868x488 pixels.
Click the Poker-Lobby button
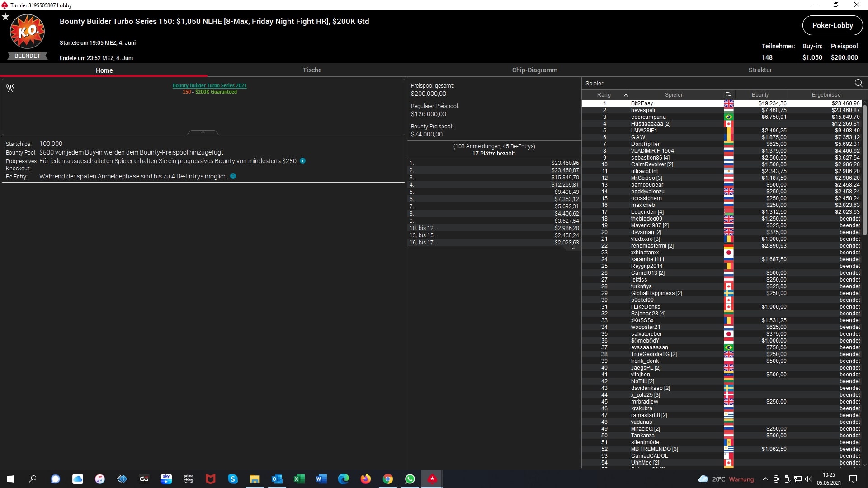[x=832, y=25]
